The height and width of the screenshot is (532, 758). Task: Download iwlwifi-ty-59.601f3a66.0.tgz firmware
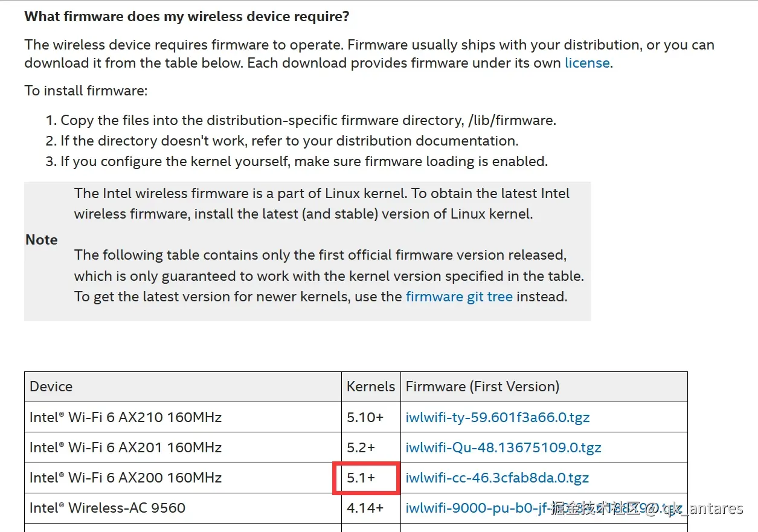[x=498, y=417]
